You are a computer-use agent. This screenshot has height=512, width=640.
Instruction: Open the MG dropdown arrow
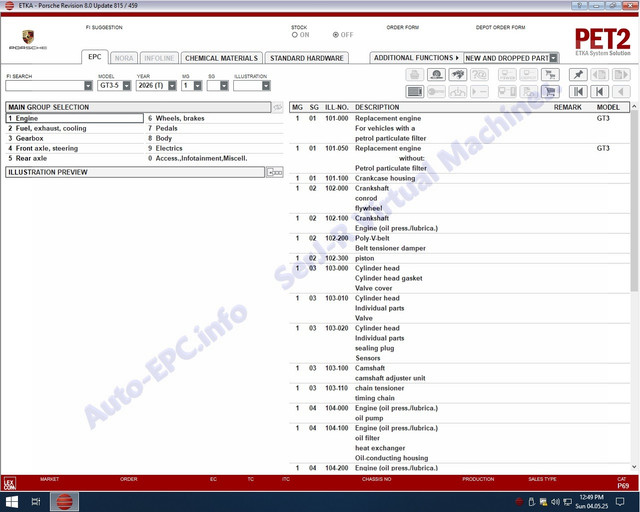(198, 86)
